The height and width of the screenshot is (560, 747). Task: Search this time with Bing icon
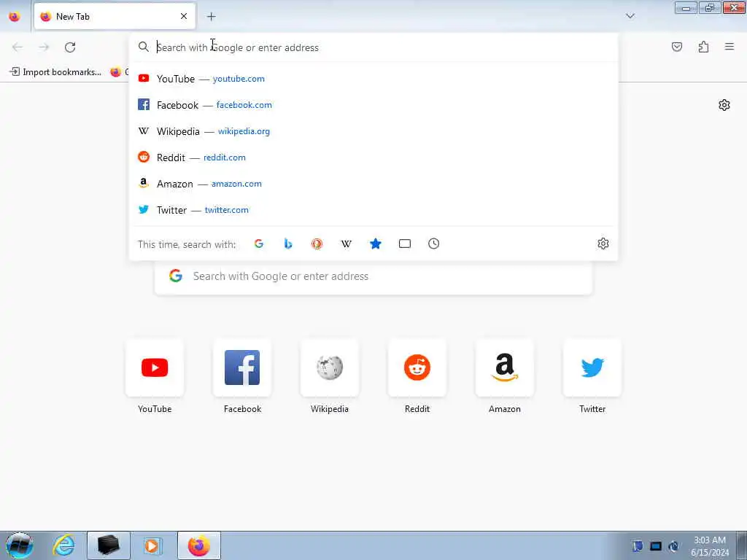point(287,244)
